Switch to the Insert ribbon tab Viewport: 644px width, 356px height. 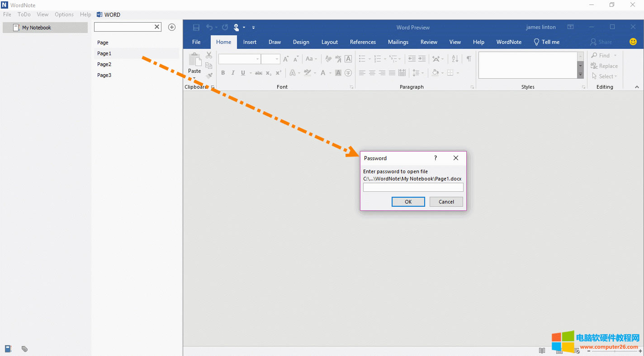[x=250, y=42]
